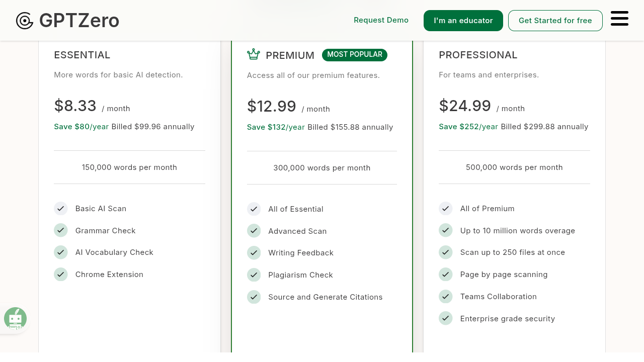
Task: Click the Teams Collaboration label
Action: [x=499, y=297]
